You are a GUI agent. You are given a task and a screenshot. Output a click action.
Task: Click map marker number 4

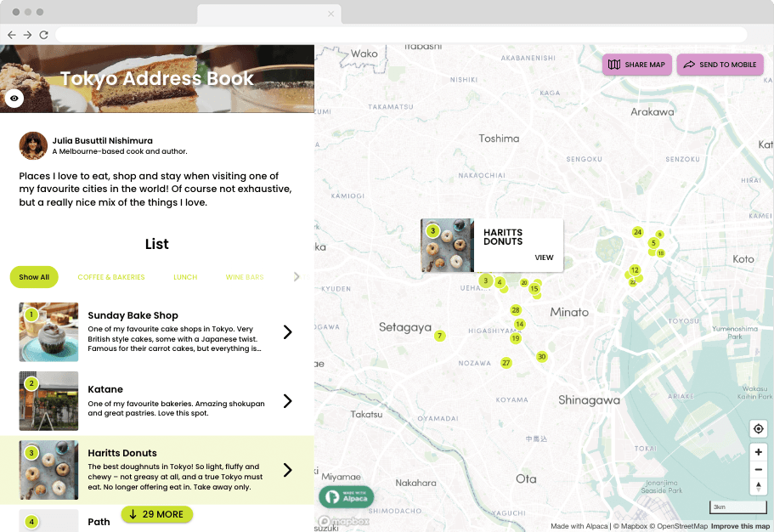coord(500,282)
